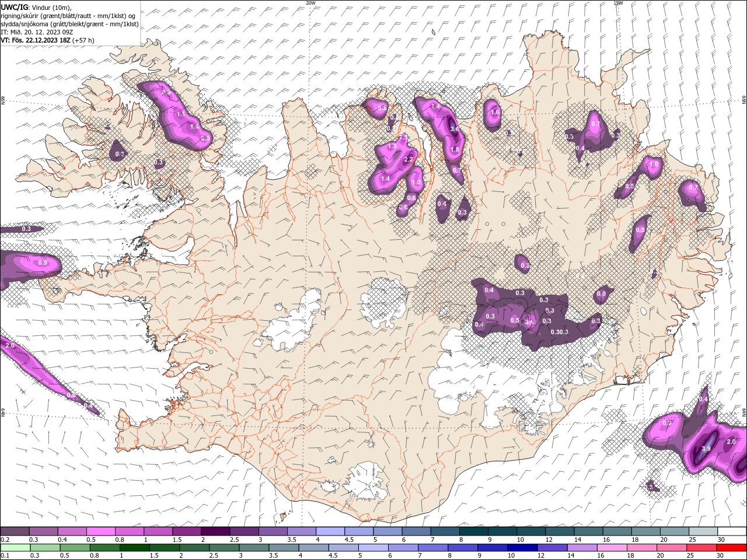Click the 'VT: Fös. 22.12.2023 18Z (+57 h)' line
Screen dimensions: 747x560
(47, 40)
